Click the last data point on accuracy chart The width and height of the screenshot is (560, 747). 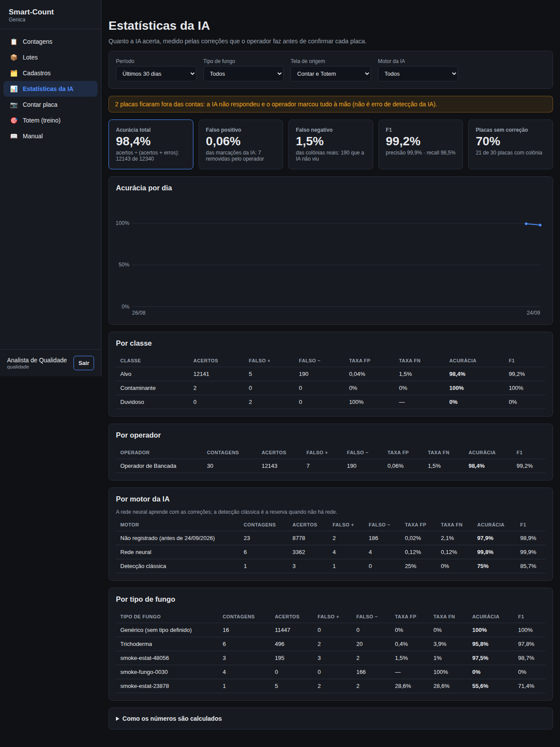tap(540, 225)
